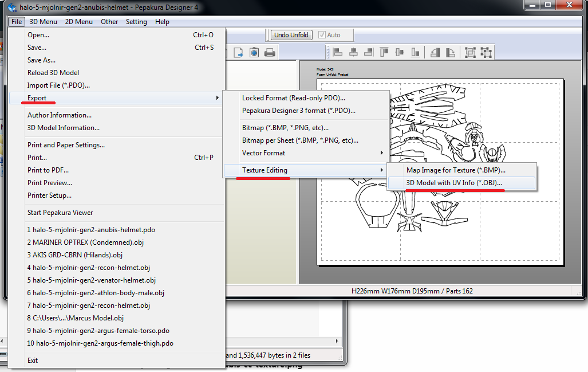Select Print Preview...
The height and width of the screenshot is (372, 588).
(117, 183)
